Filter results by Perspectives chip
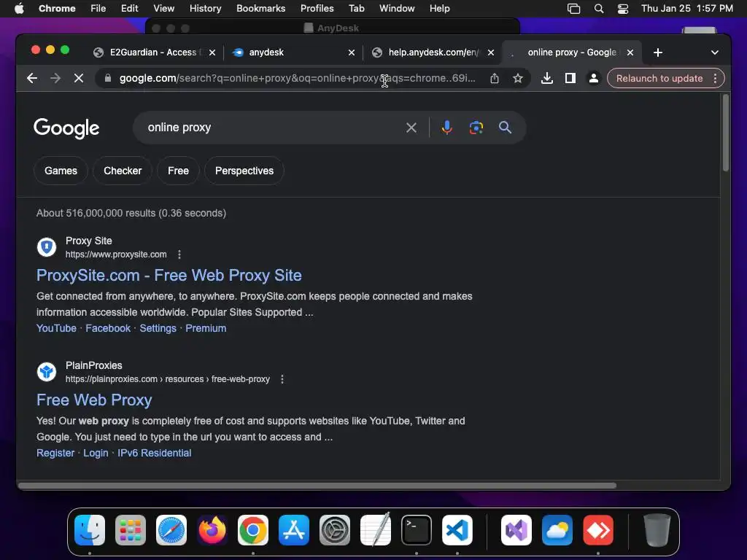 coord(244,171)
